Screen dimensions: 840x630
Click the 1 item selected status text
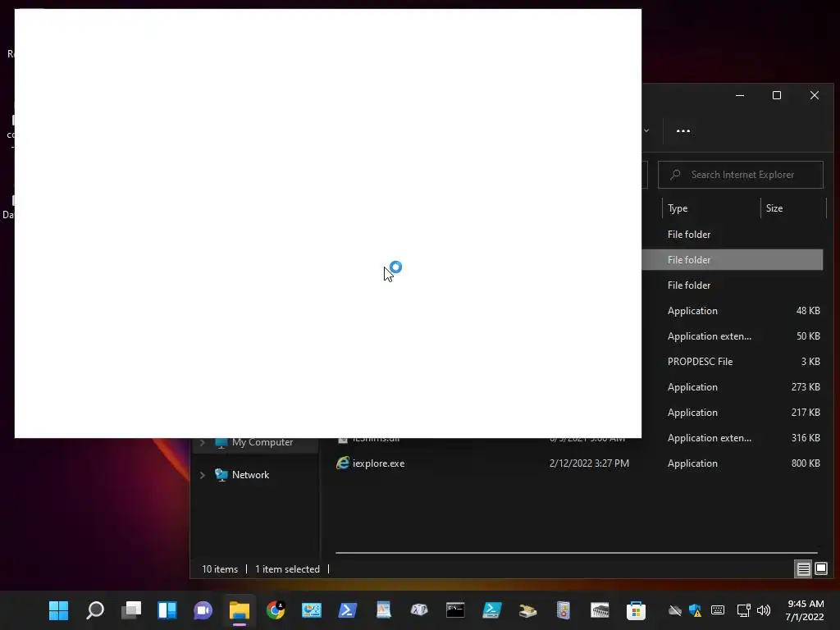(x=287, y=569)
